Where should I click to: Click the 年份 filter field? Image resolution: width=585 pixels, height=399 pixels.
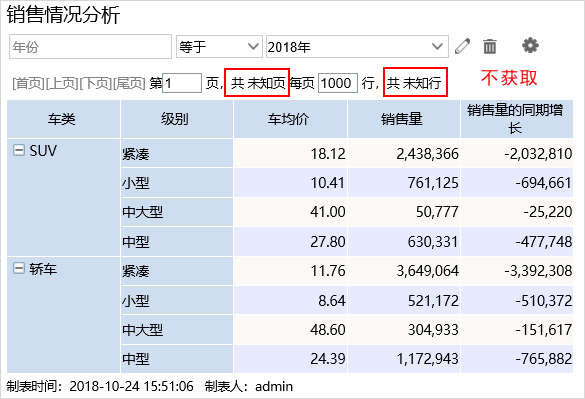tap(90, 47)
